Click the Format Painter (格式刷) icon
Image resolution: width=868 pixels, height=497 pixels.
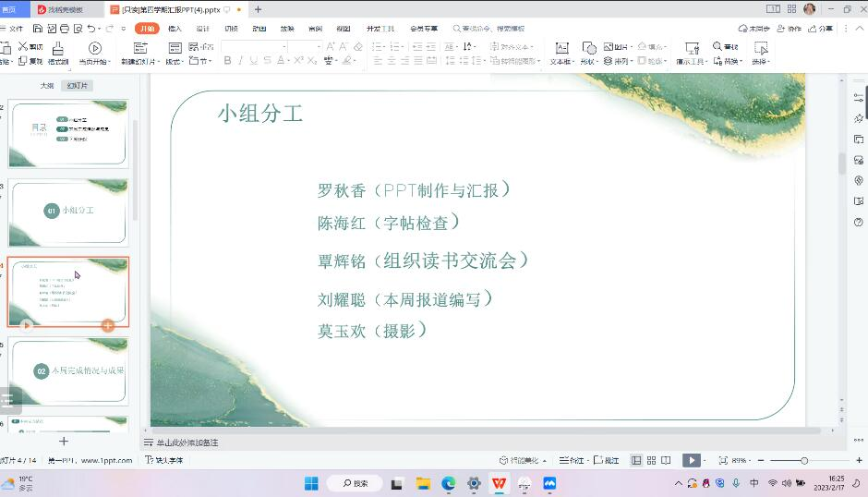(x=57, y=53)
